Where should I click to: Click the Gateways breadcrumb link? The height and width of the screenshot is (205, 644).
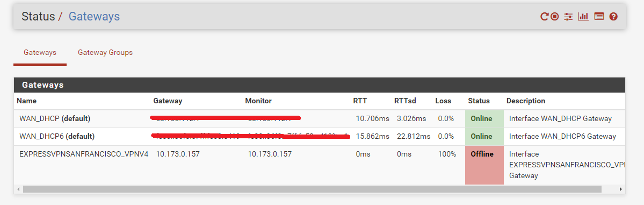94,17
